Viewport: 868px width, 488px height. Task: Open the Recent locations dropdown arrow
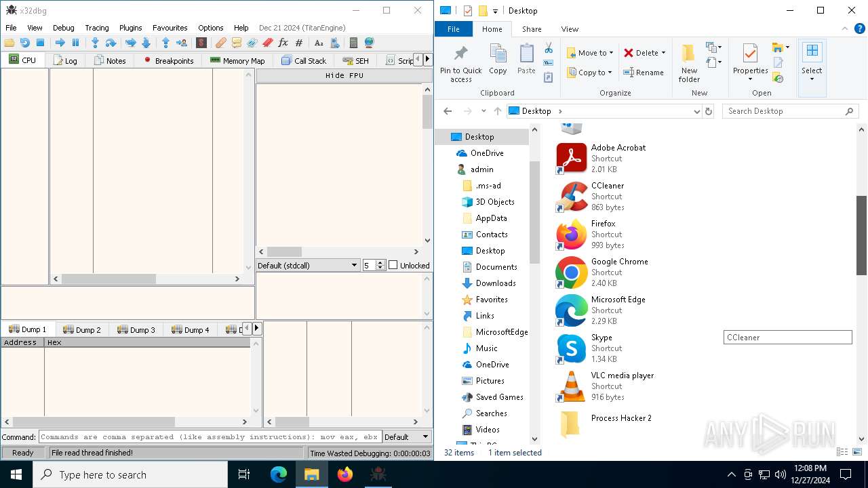484,111
